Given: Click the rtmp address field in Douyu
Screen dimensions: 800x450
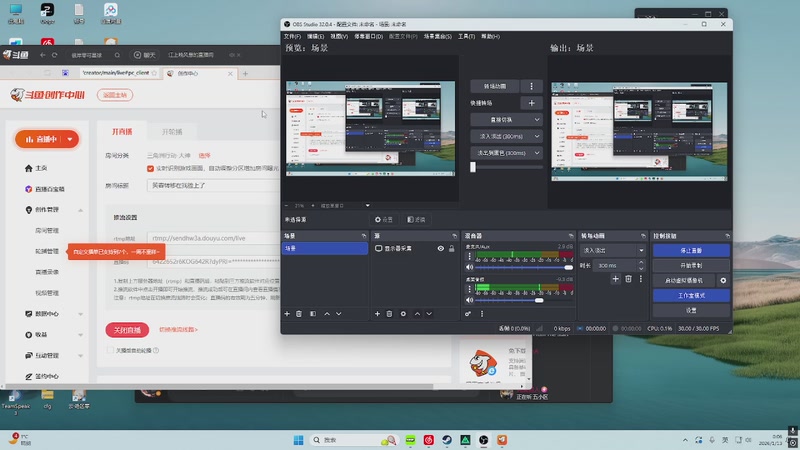Looking at the screenshot, I should coord(213,238).
